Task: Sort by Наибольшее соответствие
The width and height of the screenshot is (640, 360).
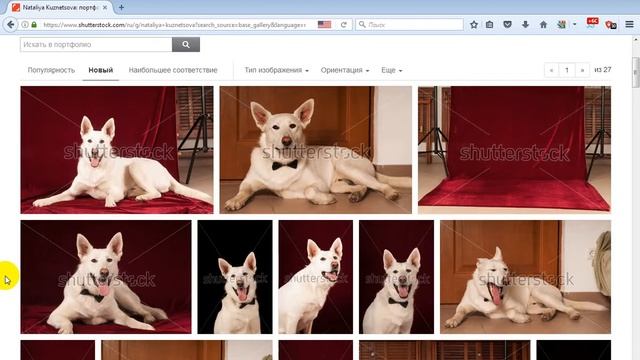Action: pos(173,70)
